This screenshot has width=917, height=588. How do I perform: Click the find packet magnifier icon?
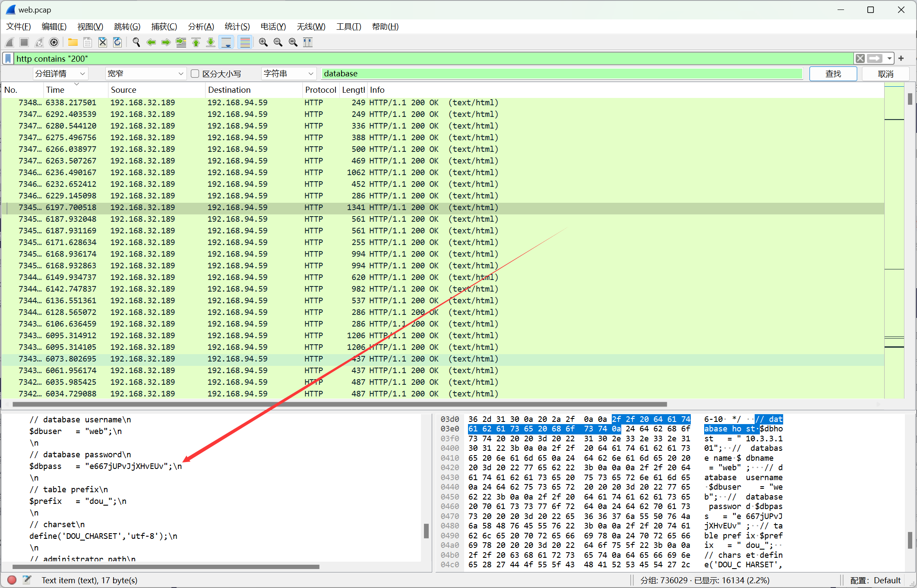[x=136, y=42]
